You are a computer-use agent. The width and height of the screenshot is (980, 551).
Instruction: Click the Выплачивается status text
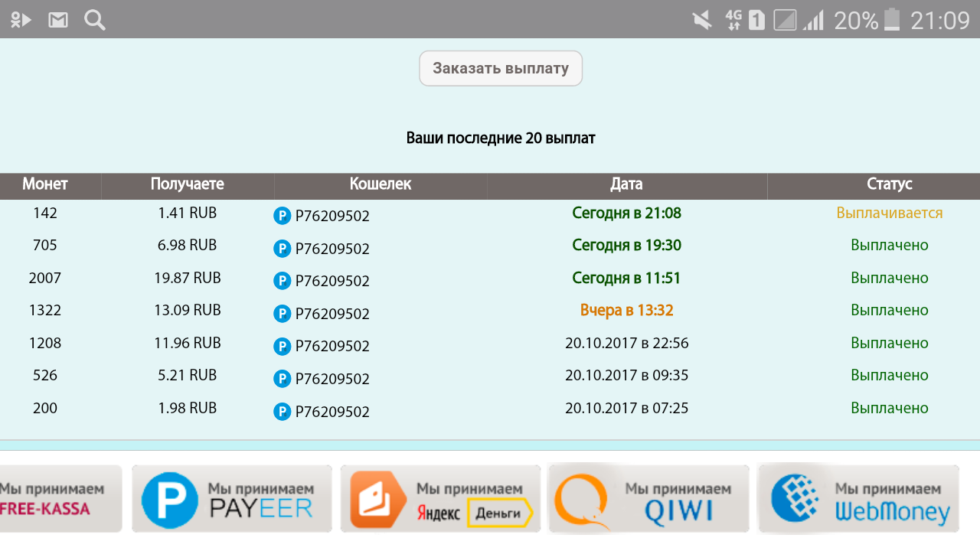pos(889,213)
